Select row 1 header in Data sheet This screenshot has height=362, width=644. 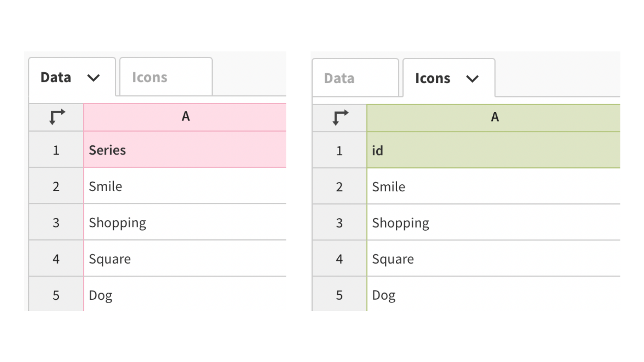coord(56,149)
